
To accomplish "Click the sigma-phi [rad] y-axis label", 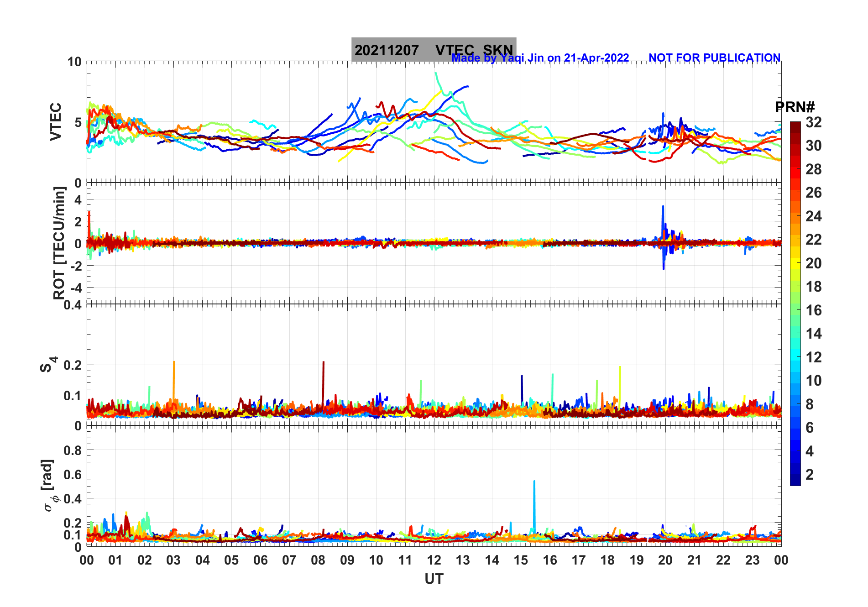I will click(x=49, y=486).
